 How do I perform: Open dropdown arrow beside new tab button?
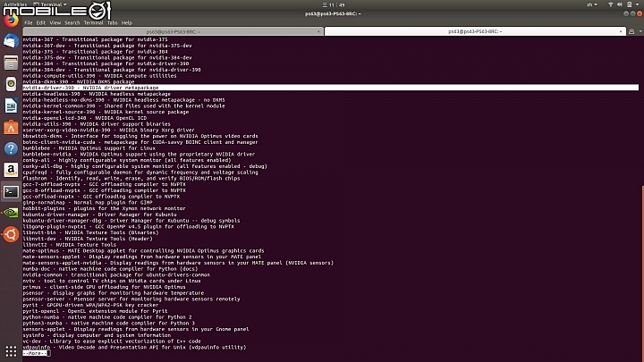(640, 31)
